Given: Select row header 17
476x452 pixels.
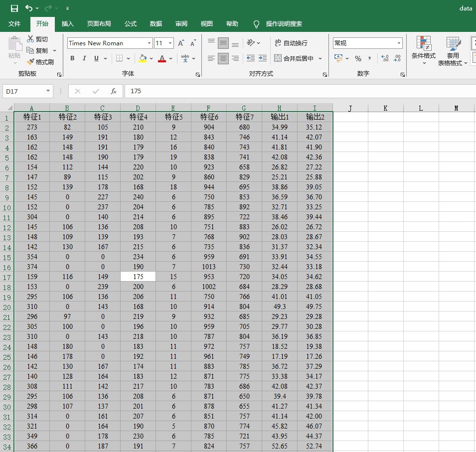Looking at the screenshot, I should (7, 278).
